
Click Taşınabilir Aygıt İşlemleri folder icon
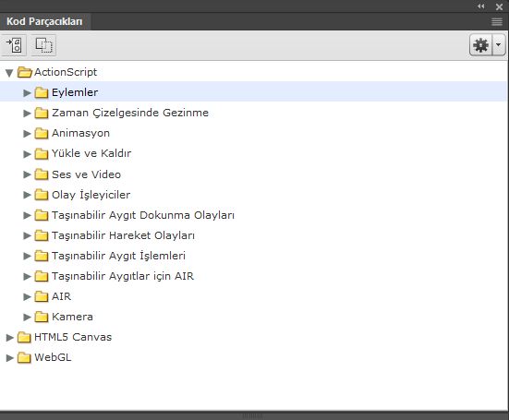pyautogui.click(x=42, y=256)
